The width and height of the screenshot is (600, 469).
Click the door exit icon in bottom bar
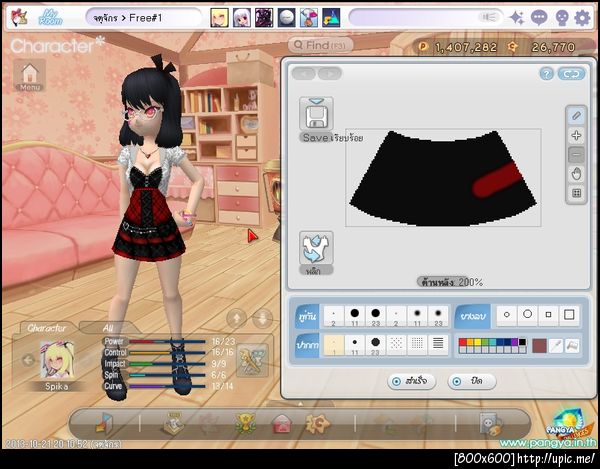[x=104, y=423]
